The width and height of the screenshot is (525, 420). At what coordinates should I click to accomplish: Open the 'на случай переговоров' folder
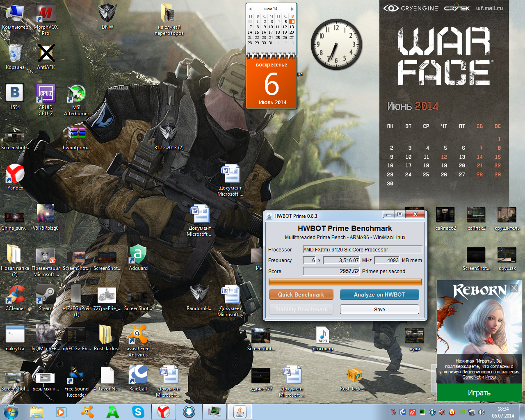click(x=169, y=19)
